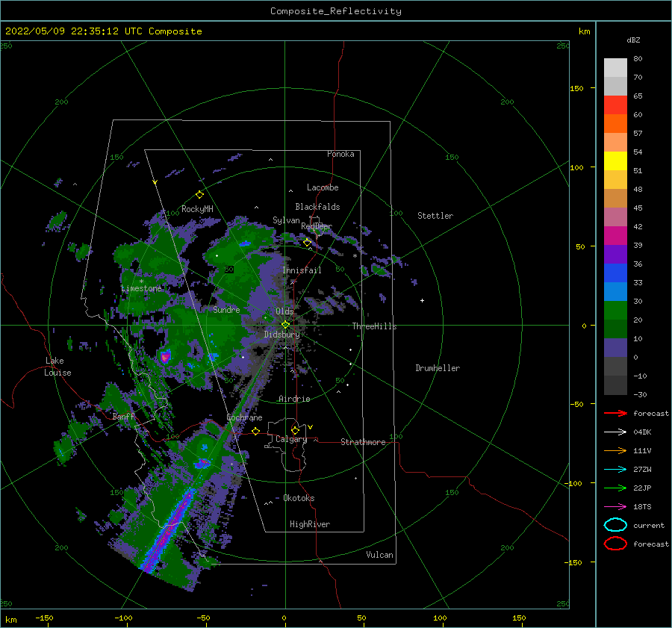Click the yellow diamond marker near RockyMH
The image size is (672, 628).
click(x=199, y=195)
